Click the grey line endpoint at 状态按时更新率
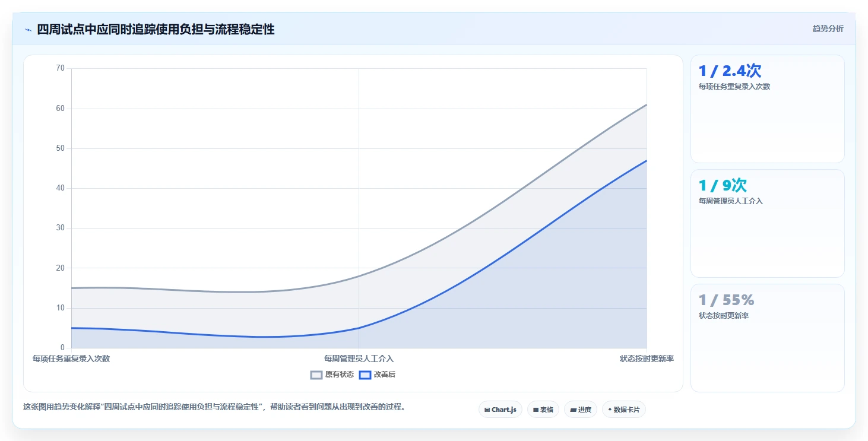The image size is (868, 441). pyautogui.click(x=647, y=104)
